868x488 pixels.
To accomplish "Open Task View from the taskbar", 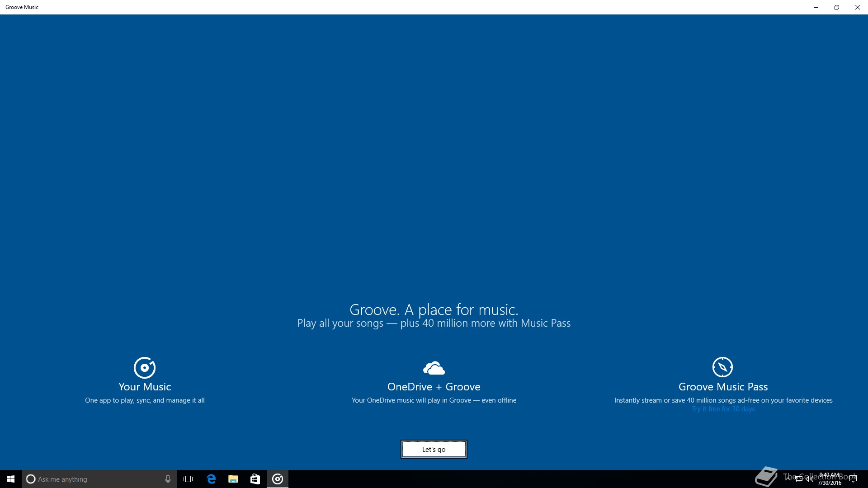I will 188,479.
